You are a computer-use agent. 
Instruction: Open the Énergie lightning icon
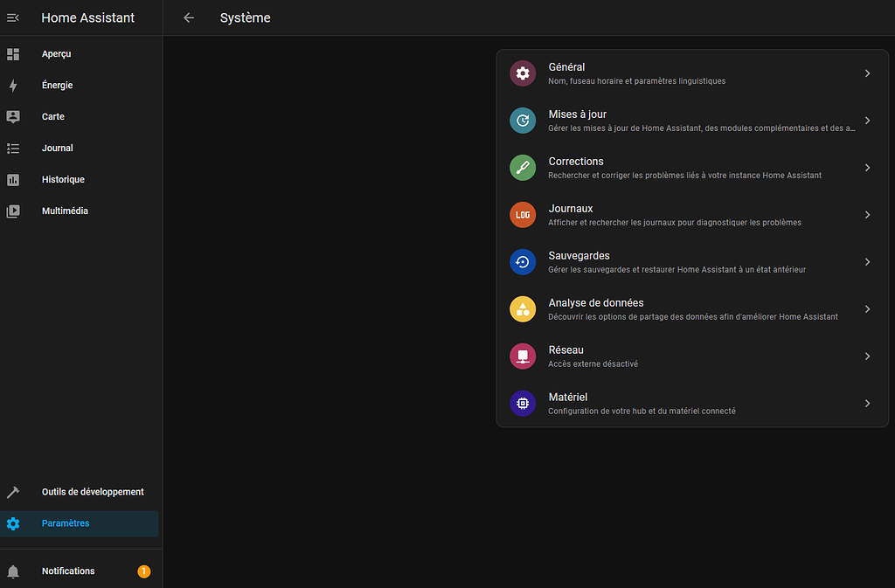(x=12, y=85)
